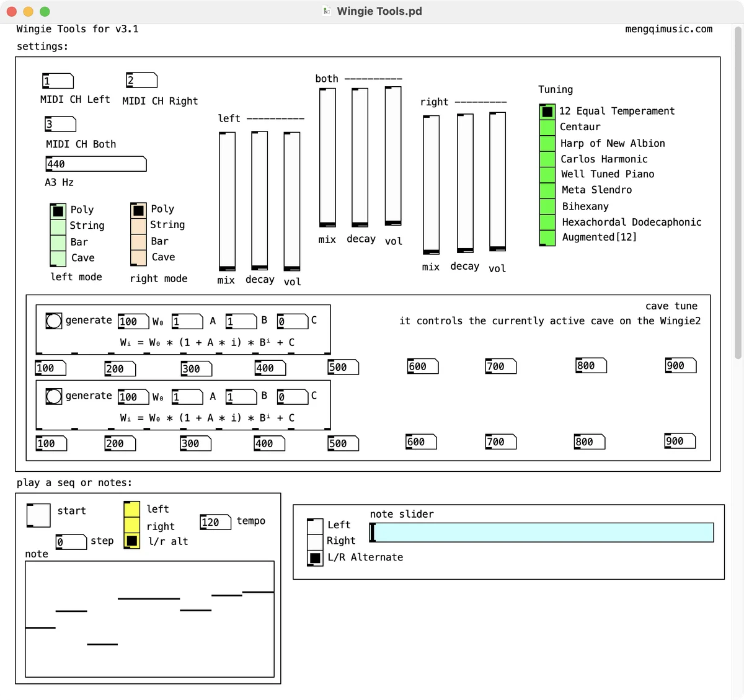Screen dimensions: 744x700
Task: Select String in right mode radio
Action: tap(138, 226)
